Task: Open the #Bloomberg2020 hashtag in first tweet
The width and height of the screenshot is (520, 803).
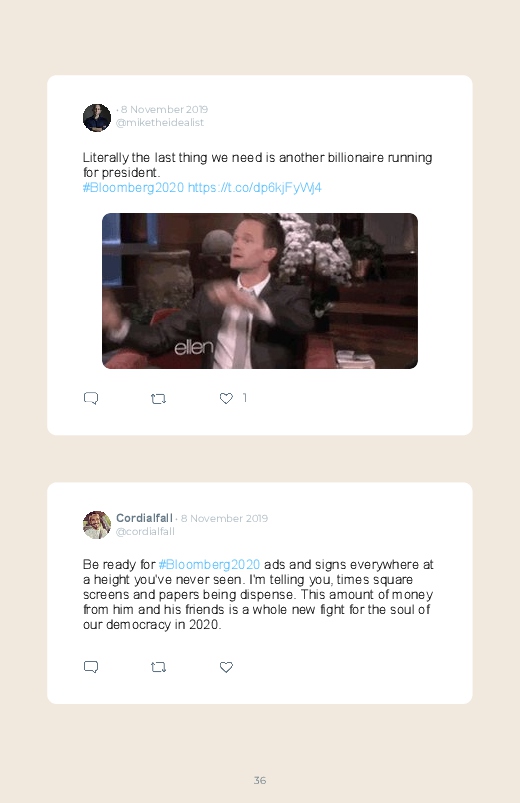Action: 133,187
